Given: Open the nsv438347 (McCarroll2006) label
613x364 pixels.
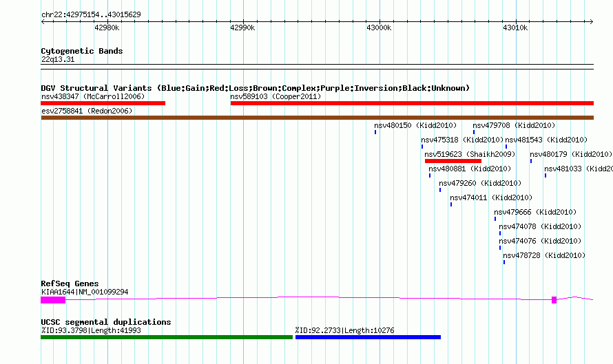Looking at the screenshot, I should click(x=93, y=96).
